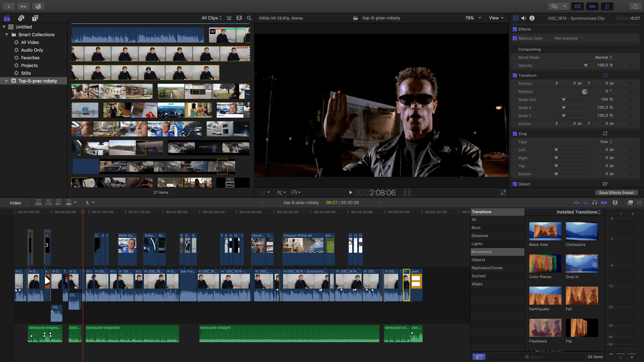644x362 pixels.
Task: Open the 79% zoom dropdown
Action: (473, 18)
